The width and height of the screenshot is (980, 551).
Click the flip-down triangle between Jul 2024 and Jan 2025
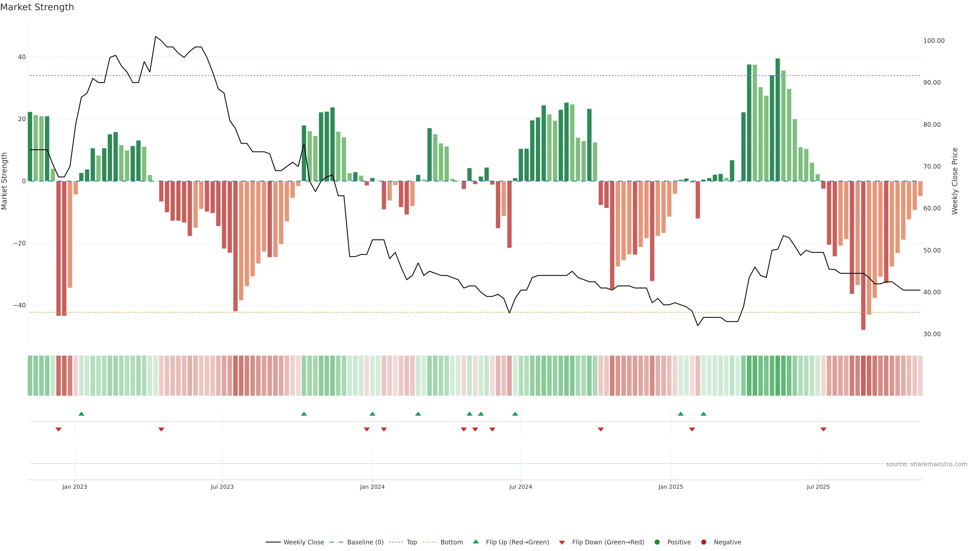pos(600,429)
